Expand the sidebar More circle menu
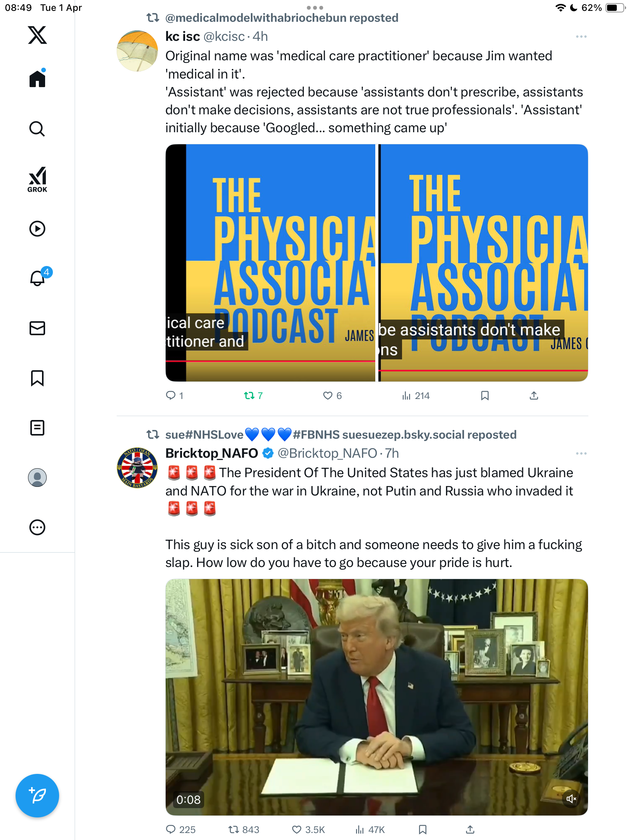630x840 pixels. tap(37, 527)
